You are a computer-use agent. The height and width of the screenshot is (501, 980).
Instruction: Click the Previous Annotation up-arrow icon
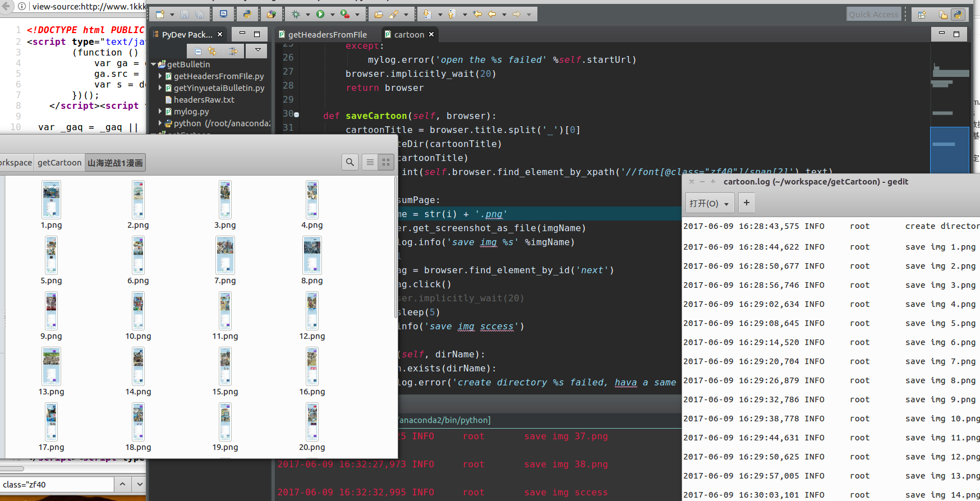coord(452,14)
